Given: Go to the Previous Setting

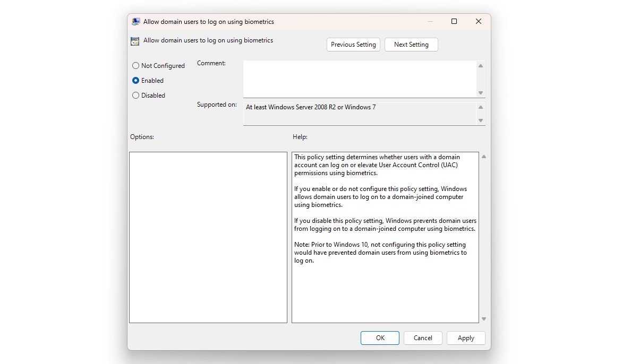Looking at the screenshot, I should 353,45.
